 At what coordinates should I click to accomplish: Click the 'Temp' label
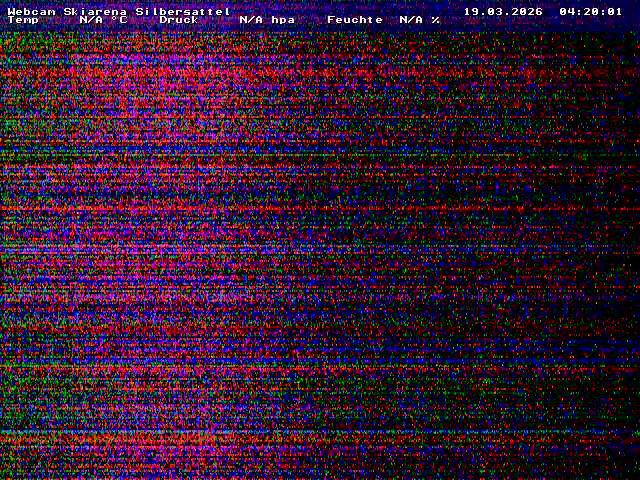[23, 20]
